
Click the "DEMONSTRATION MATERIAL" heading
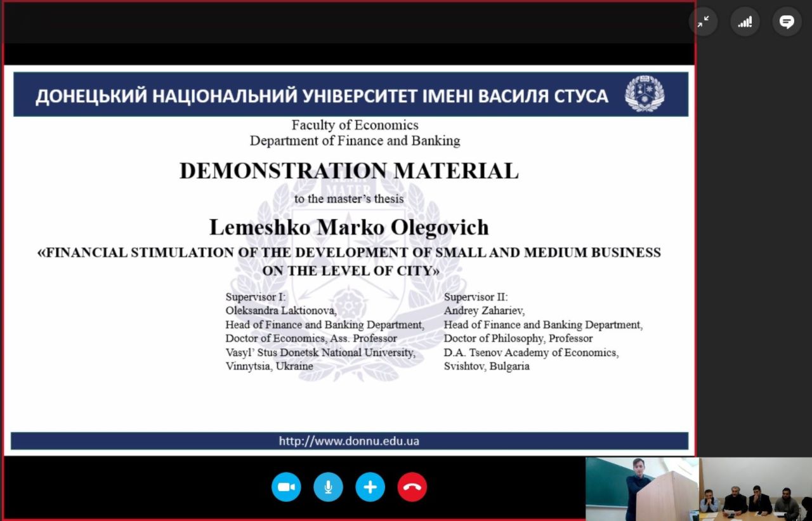(x=349, y=171)
